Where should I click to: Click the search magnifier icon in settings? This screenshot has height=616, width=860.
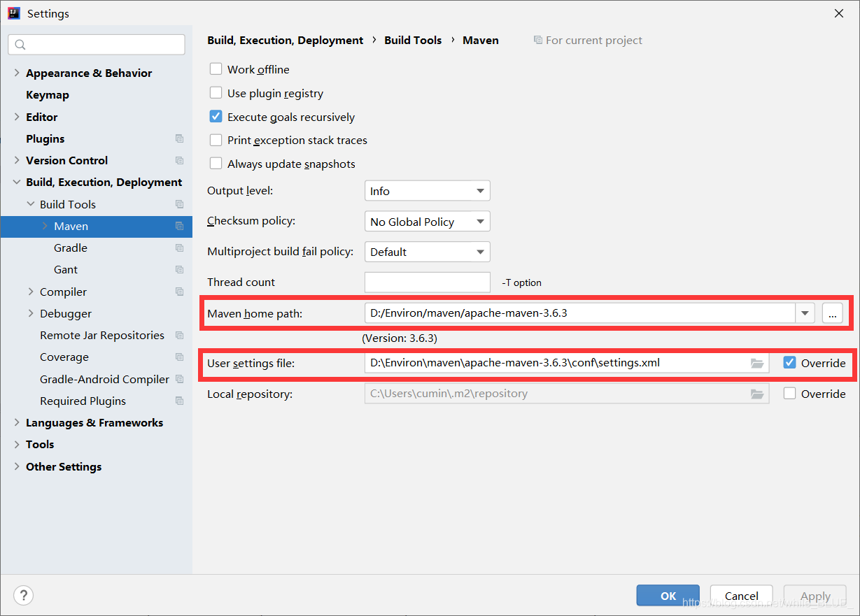click(x=20, y=45)
